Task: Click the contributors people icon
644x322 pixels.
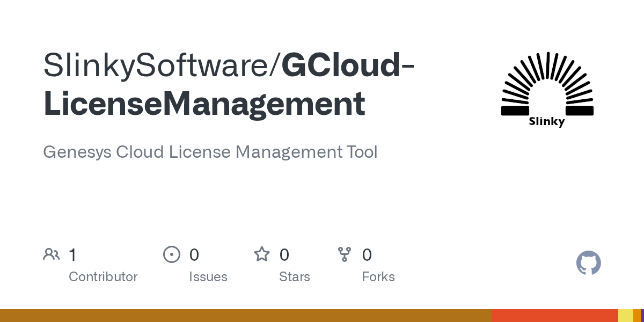Action: click(x=52, y=254)
